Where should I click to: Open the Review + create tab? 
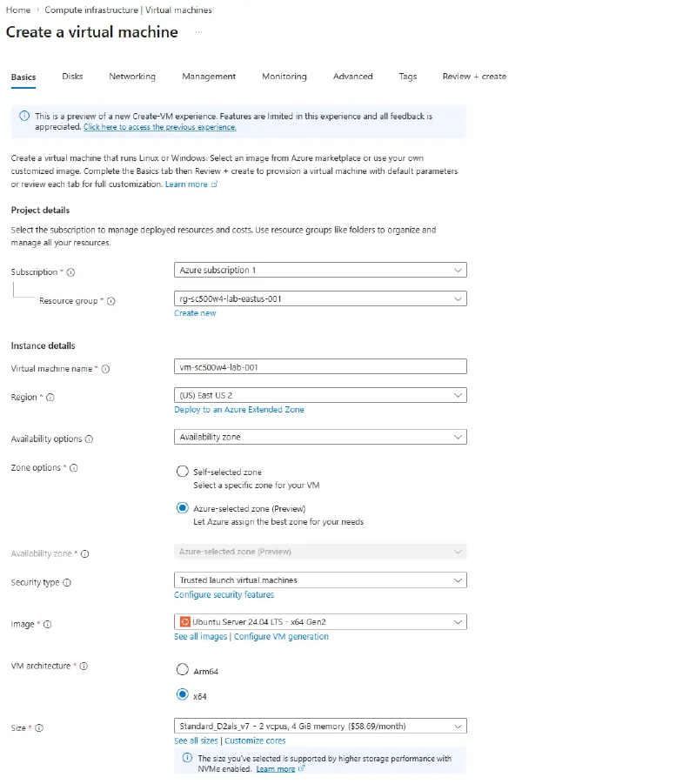(x=474, y=77)
